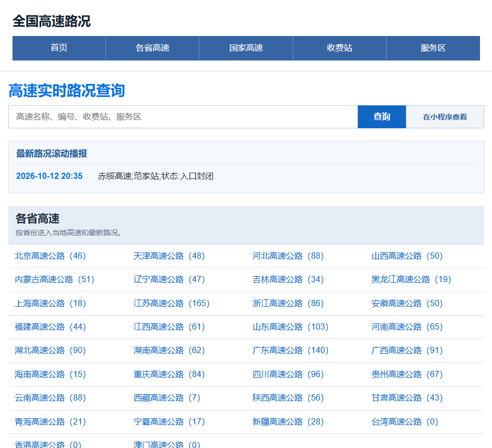Screen dimensions: 492x448
Task: Open the 服务区 tab
Action: click(433, 48)
